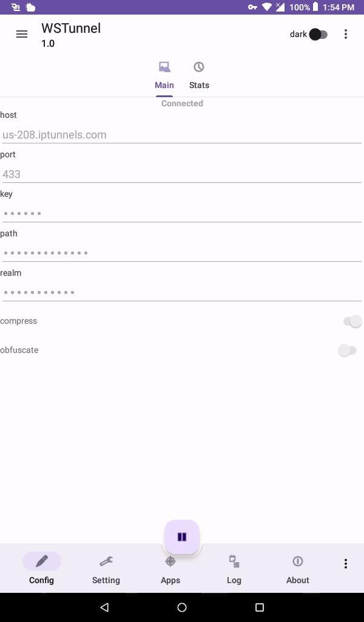Screen dimensions: 364x622
Task: Open the Log tab
Action: pyautogui.click(x=234, y=569)
